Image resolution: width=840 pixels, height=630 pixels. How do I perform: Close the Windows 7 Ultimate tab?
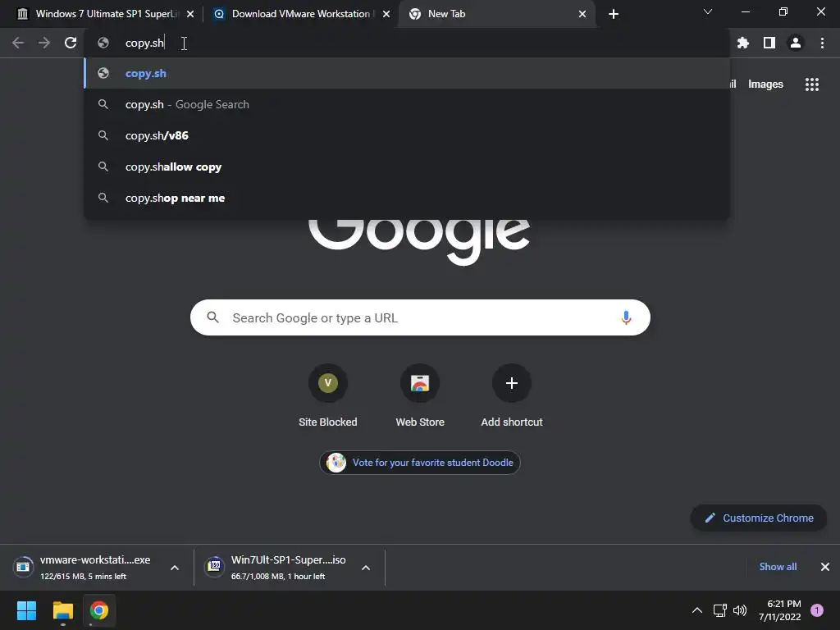190,14
